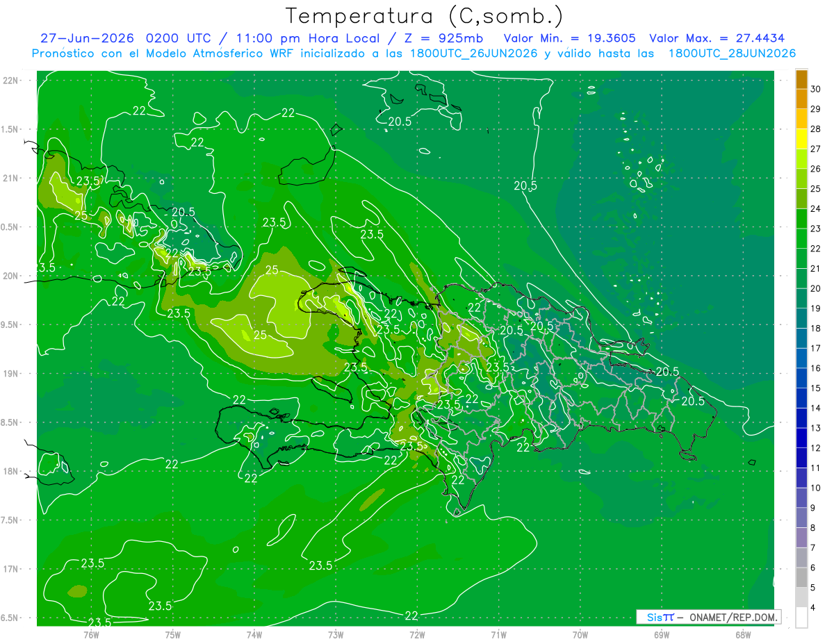Click the title 'Temperatura (C,somb.)'

click(x=425, y=16)
